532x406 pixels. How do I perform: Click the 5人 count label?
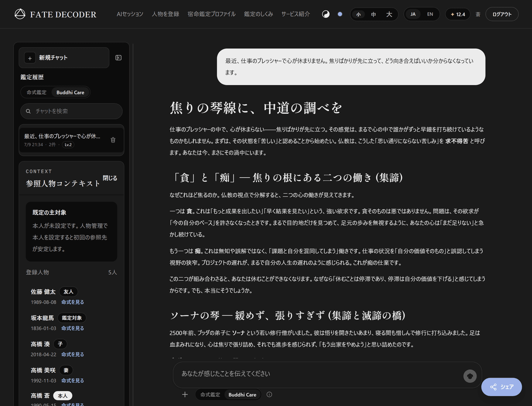click(112, 272)
